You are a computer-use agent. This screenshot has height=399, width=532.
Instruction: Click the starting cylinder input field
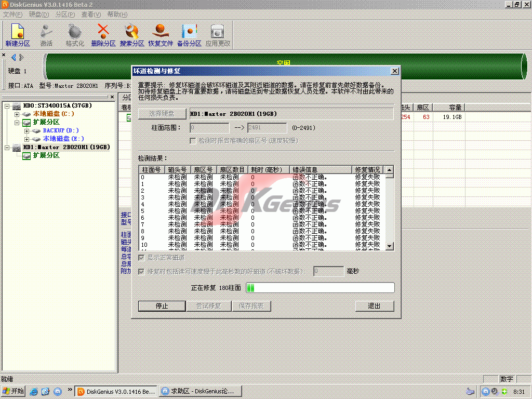pyautogui.click(x=209, y=128)
